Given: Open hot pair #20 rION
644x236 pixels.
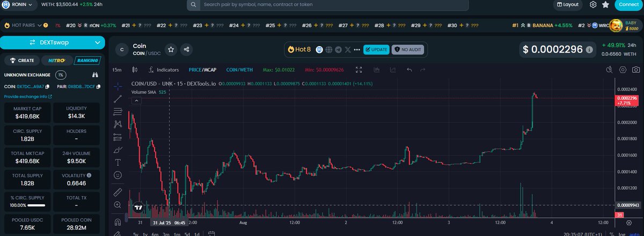Looking at the screenshot, I should coord(91,25).
